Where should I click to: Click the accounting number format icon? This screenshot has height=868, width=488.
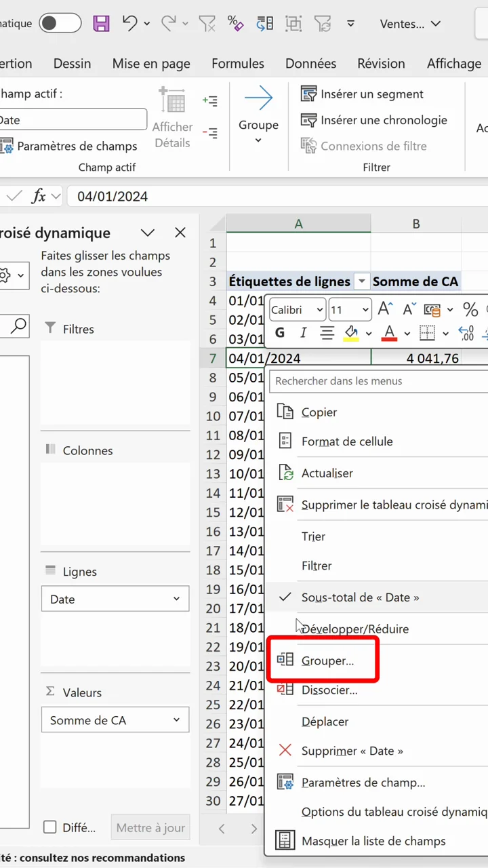432,310
